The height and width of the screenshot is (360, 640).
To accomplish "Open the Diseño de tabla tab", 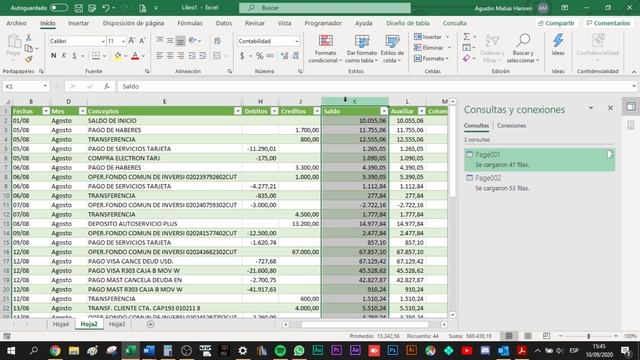I will coord(408,23).
